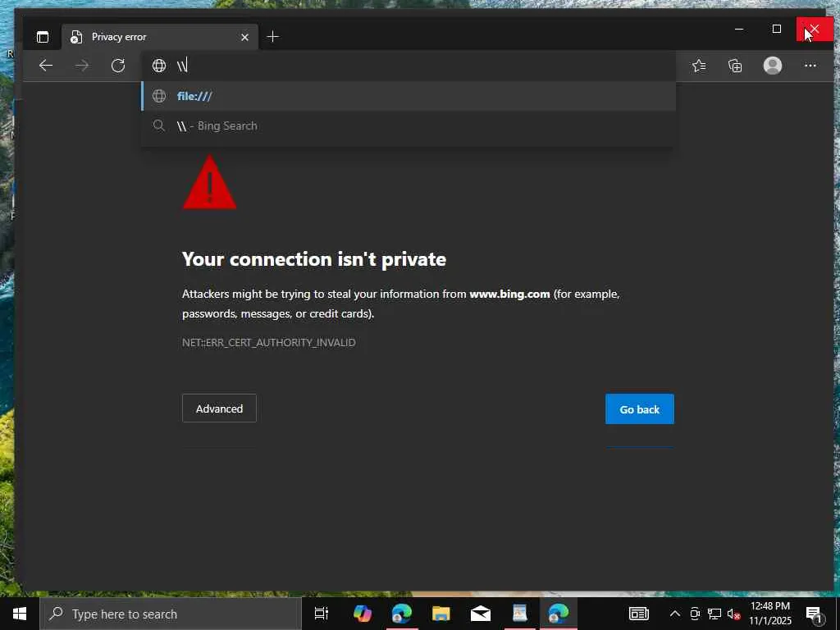Open File Explorer from the taskbar
840x630 pixels.
point(441,614)
